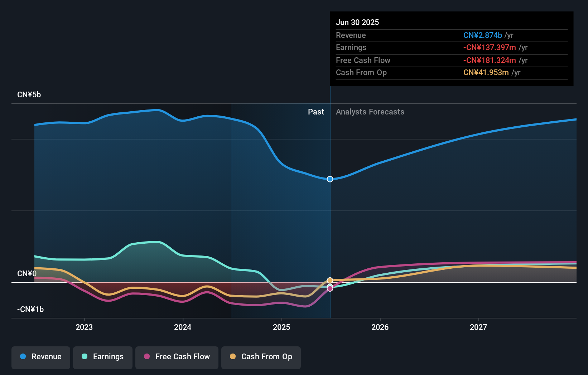Toggle the Cash From Op legend
Viewport: 588px width, 375px height.
coord(261,357)
